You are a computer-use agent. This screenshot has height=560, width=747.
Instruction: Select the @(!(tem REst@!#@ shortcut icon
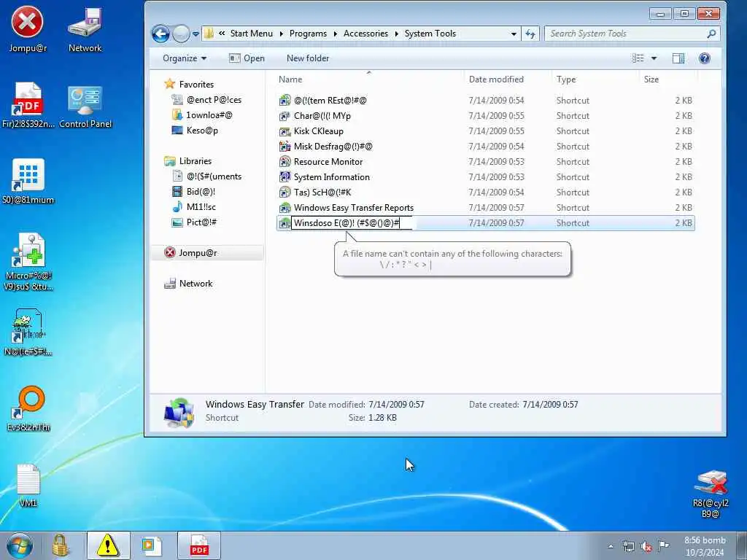tap(285, 101)
